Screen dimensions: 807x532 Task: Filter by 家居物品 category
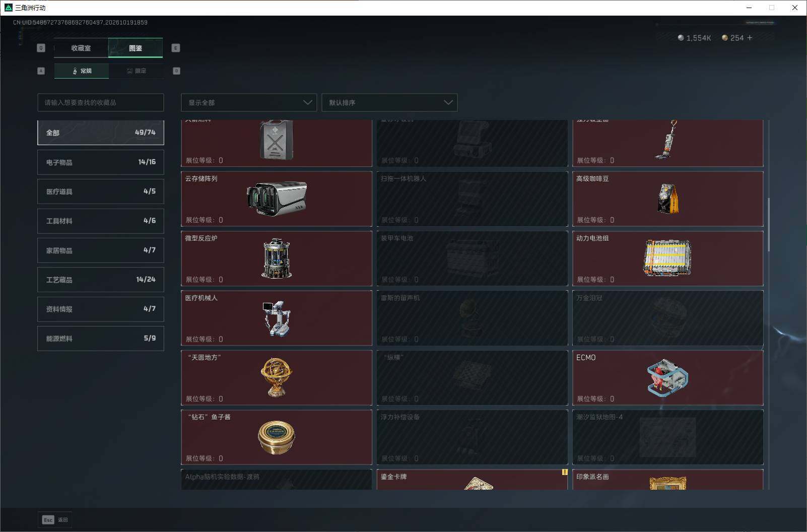pos(101,250)
